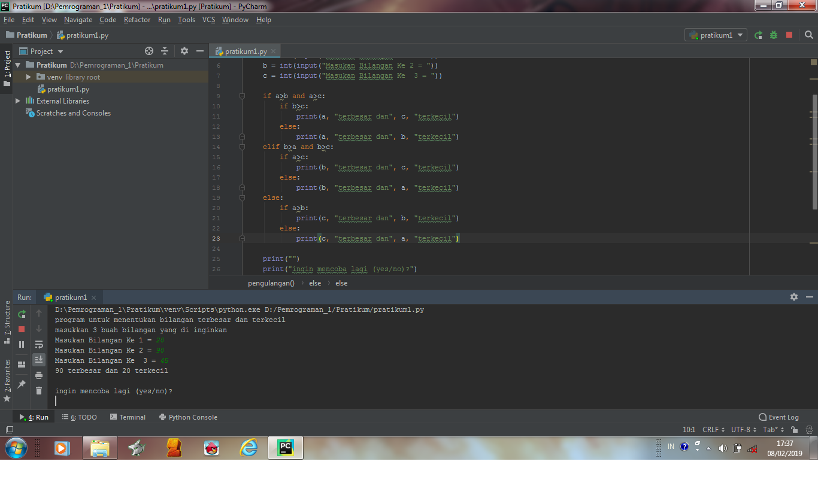Open the inspections Hector icon
The width and height of the screenshot is (818, 504).
809,430
